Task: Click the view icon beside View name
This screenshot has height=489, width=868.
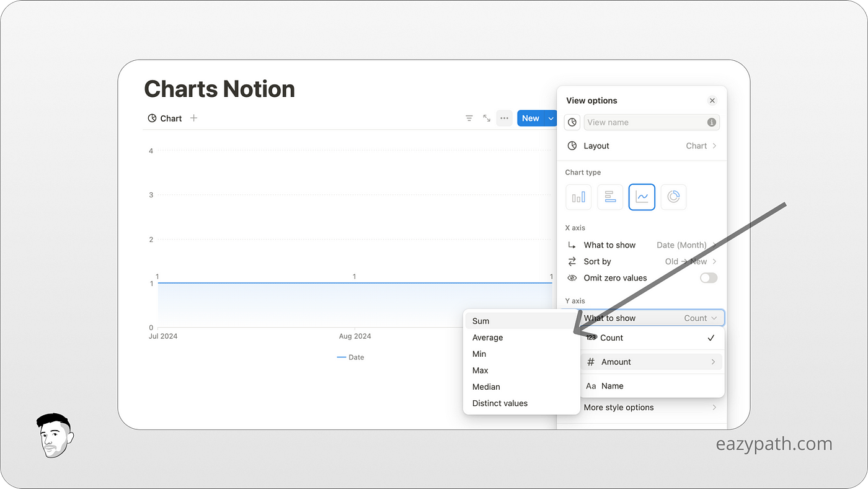Action: [572, 122]
